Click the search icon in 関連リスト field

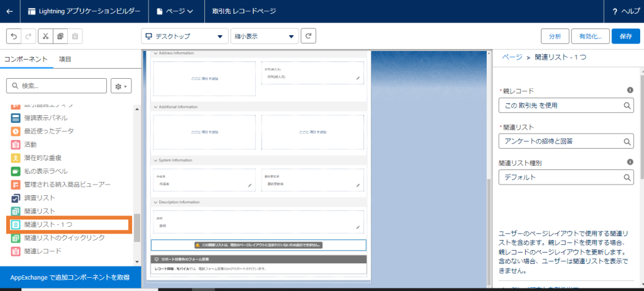pos(627,142)
